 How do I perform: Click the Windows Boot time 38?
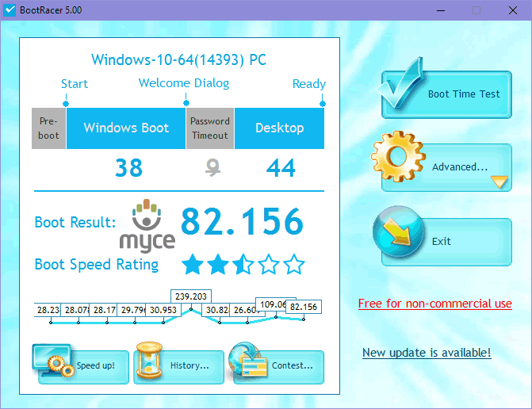(128, 168)
